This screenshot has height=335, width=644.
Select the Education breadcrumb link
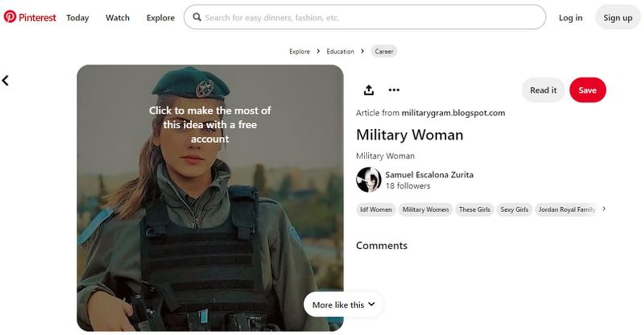tap(340, 51)
